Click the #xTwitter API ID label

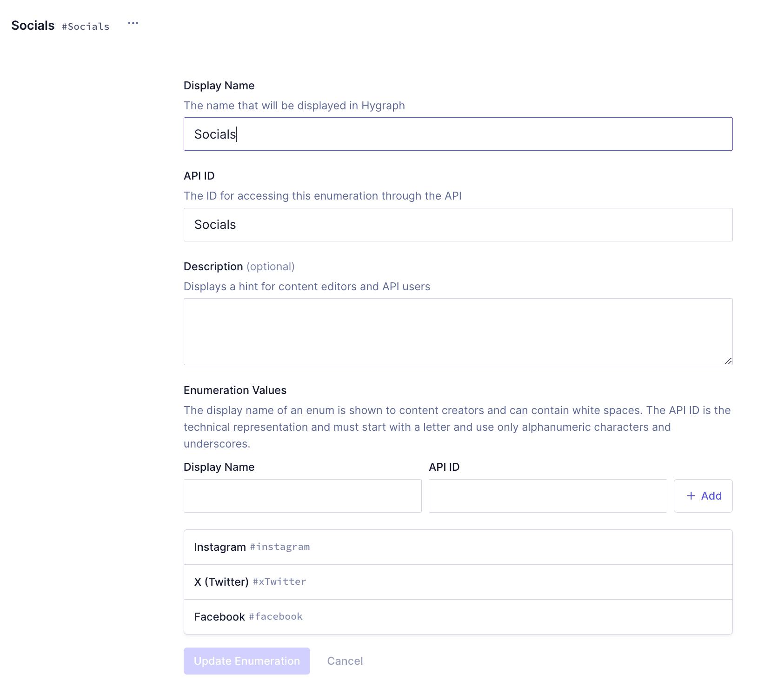pos(279,582)
